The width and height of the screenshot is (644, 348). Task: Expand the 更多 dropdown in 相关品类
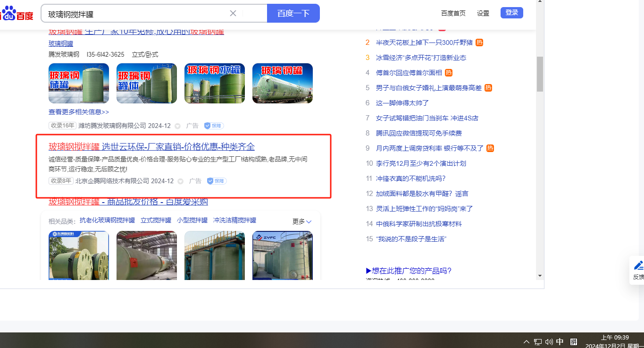[x=302, y=221]
